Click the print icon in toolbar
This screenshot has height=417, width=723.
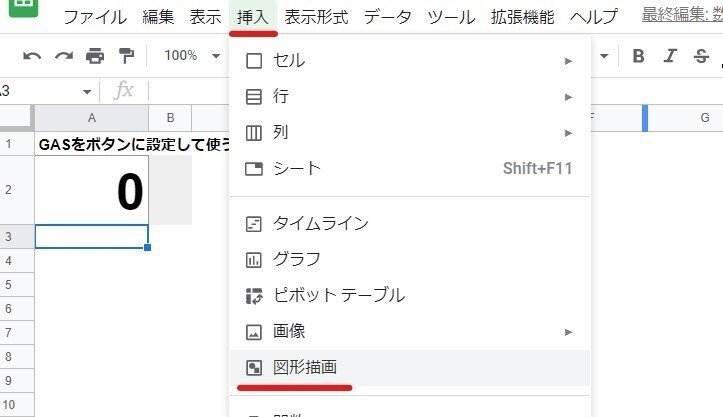[95, 56]
